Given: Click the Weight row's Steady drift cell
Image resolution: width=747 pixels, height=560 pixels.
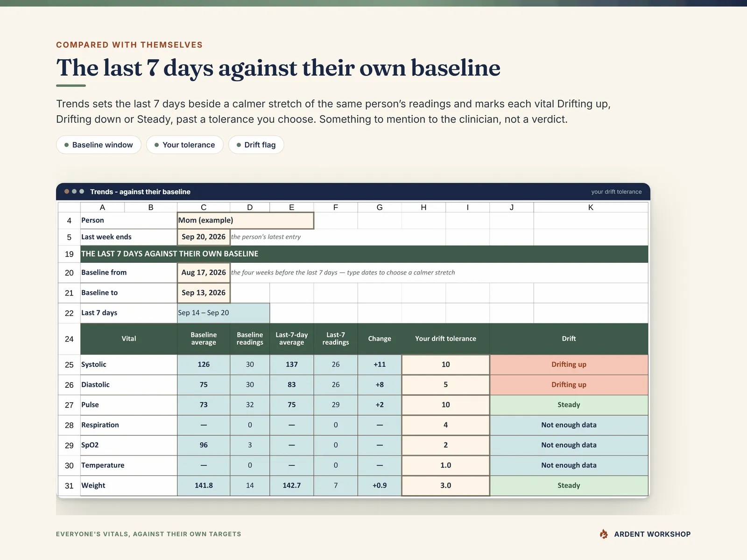Looking at the screenshot, I should pos(569,485).
